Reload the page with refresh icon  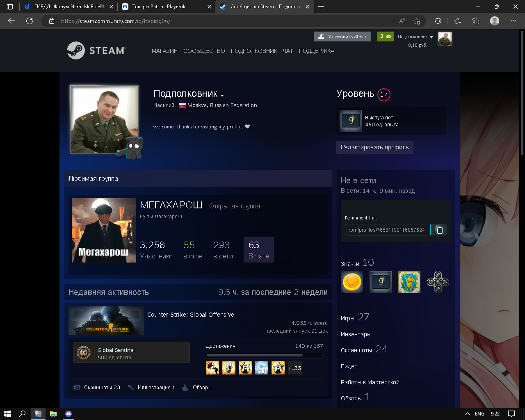[x=30, y=21]
